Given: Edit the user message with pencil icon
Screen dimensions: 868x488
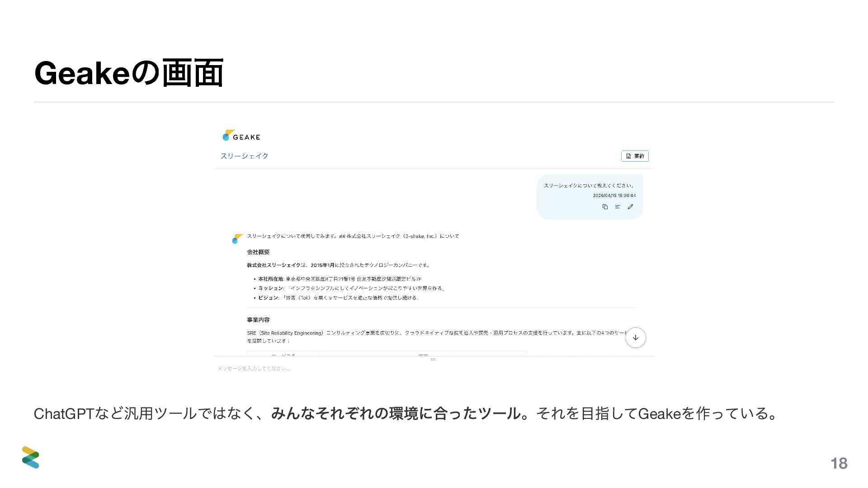Looking at the screenshot, I should pyautogui.click(x=630, y=207).
